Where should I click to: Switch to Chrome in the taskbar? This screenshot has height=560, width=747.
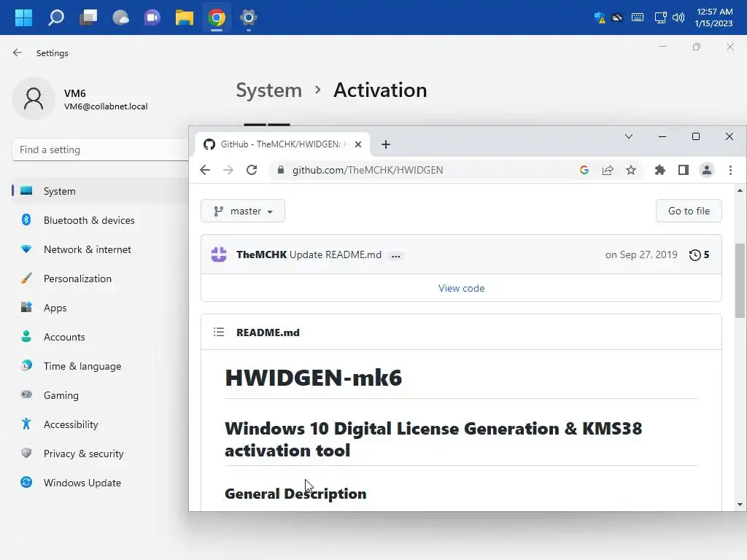[216, 17]
